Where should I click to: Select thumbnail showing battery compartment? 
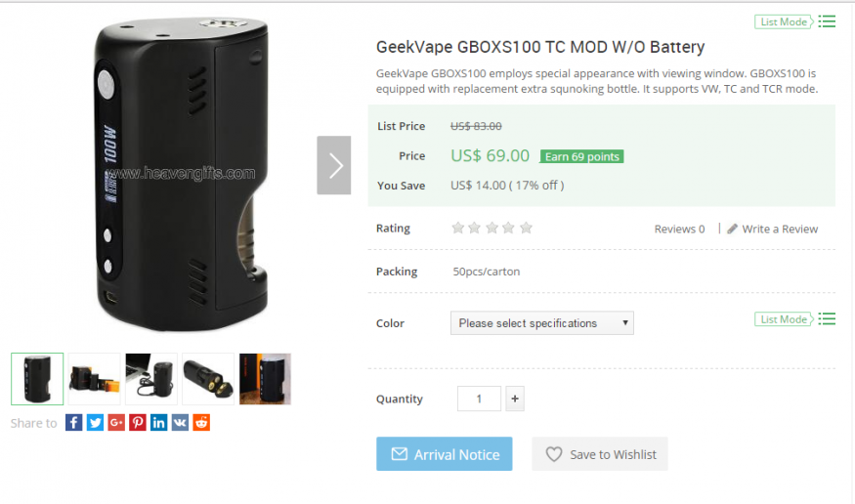click(x=208, y=379)
